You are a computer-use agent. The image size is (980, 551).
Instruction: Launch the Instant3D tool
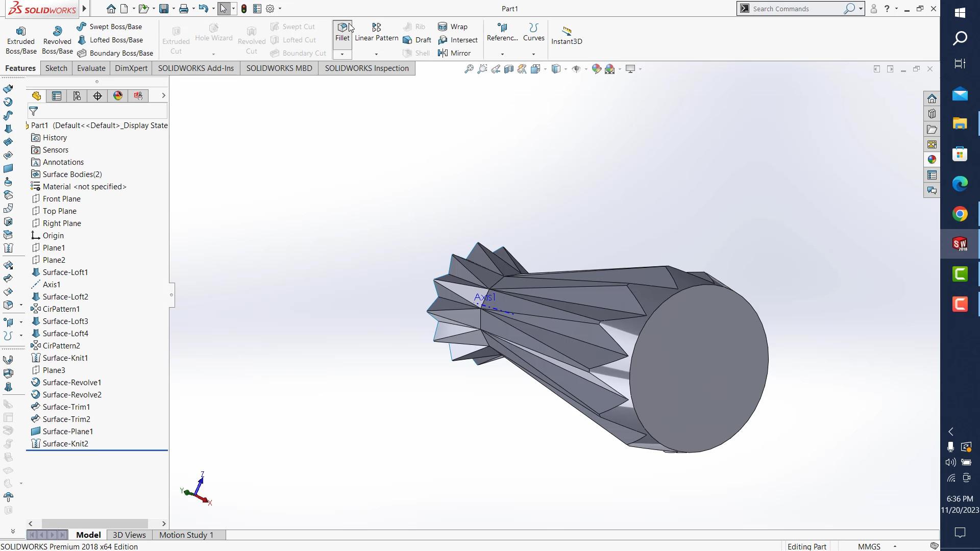(567, 35)
